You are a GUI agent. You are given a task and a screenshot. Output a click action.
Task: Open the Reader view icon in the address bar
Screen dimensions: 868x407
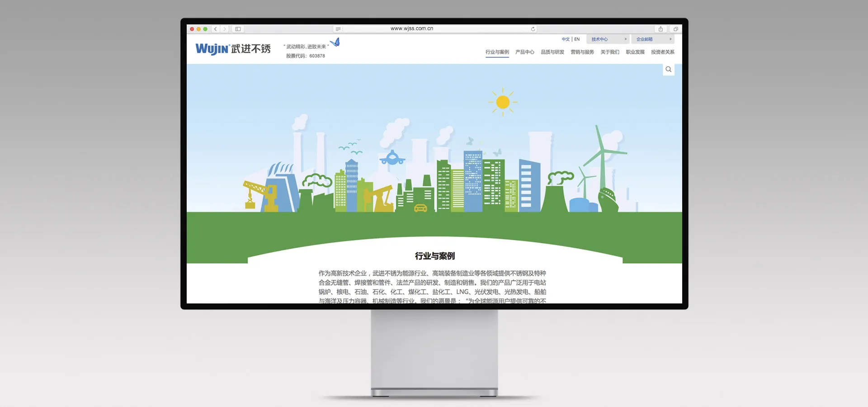click(338, 29)
